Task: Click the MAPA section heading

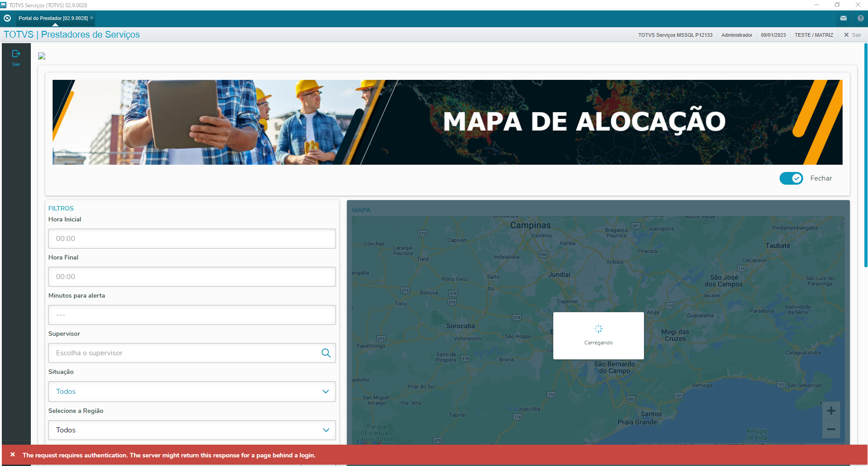Action: [361, 210]
